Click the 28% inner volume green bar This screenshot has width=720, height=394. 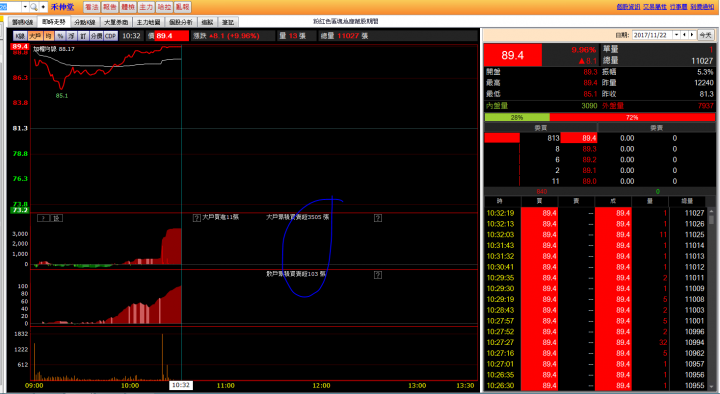(x=517, y=118)
